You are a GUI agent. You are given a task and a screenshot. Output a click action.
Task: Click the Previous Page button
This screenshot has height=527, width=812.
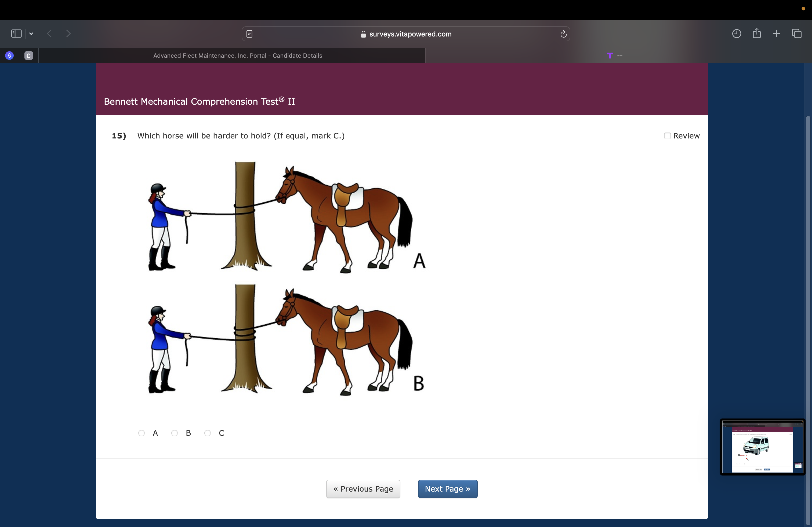pyautogui.click(x=363, y=489)
